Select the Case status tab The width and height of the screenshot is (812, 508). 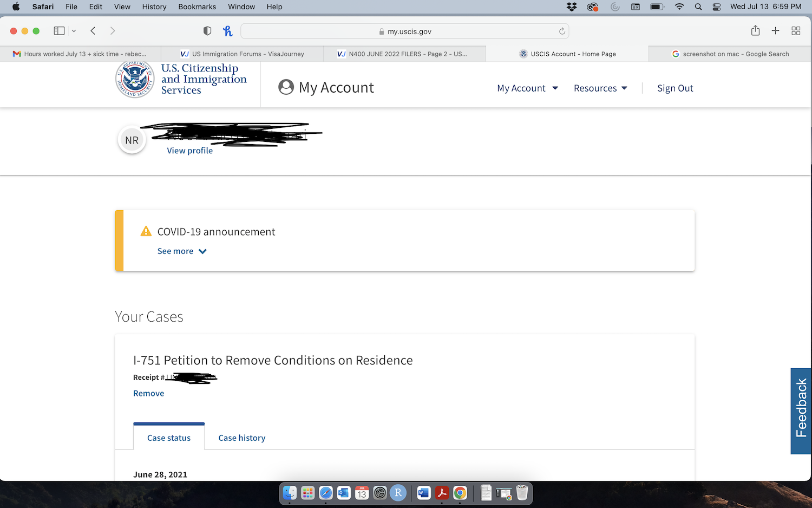[x=169, y=437]
